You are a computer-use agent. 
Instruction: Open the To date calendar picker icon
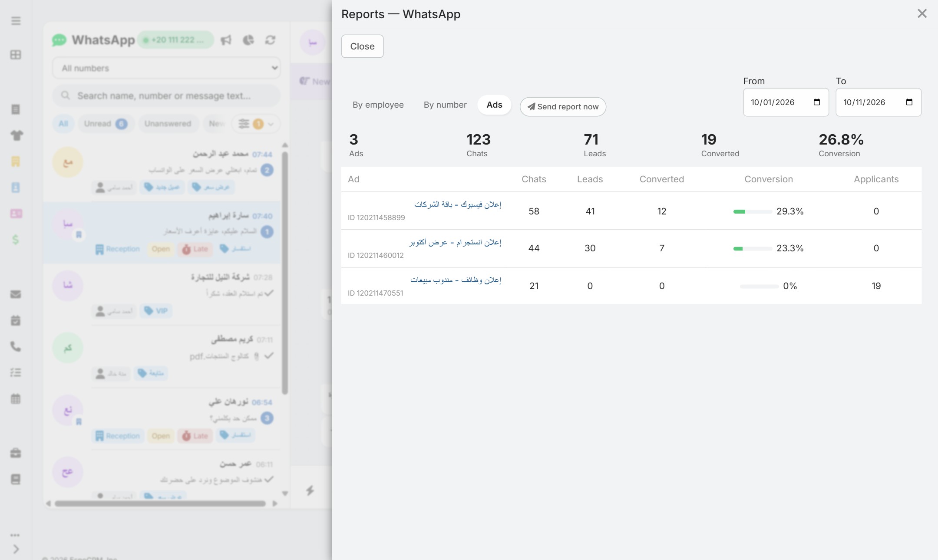point(909,102)
